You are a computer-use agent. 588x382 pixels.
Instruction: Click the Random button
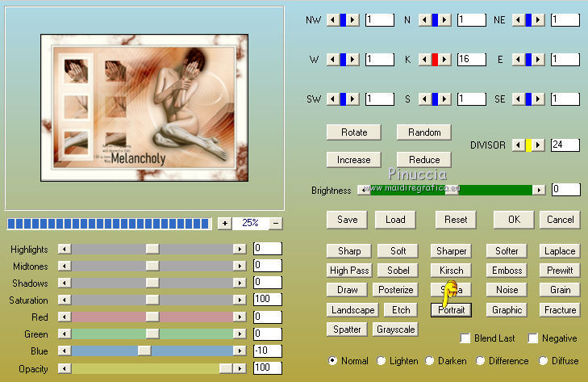[424, 132]
